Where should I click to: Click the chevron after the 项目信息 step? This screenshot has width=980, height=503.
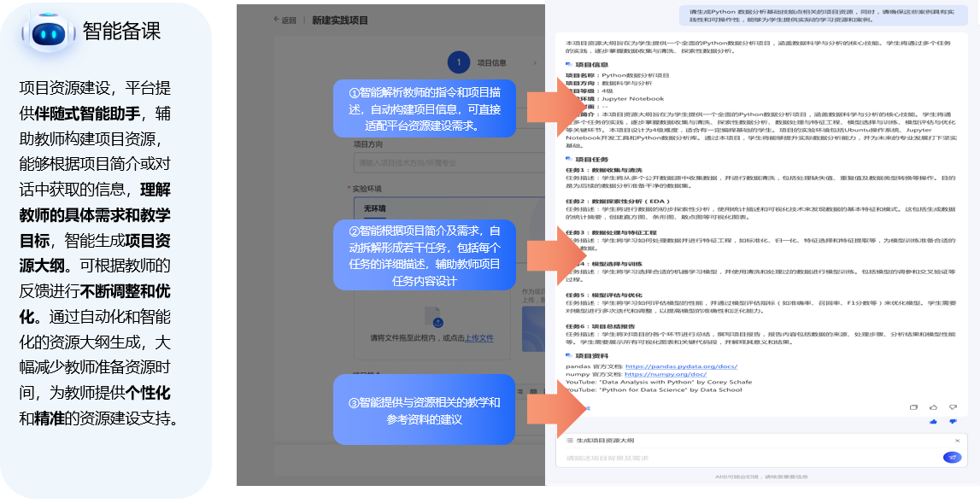(535, 62)
